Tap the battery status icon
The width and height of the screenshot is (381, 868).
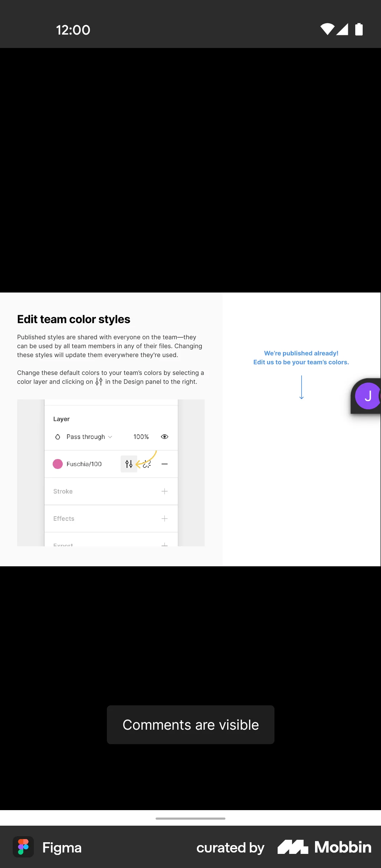359,29
